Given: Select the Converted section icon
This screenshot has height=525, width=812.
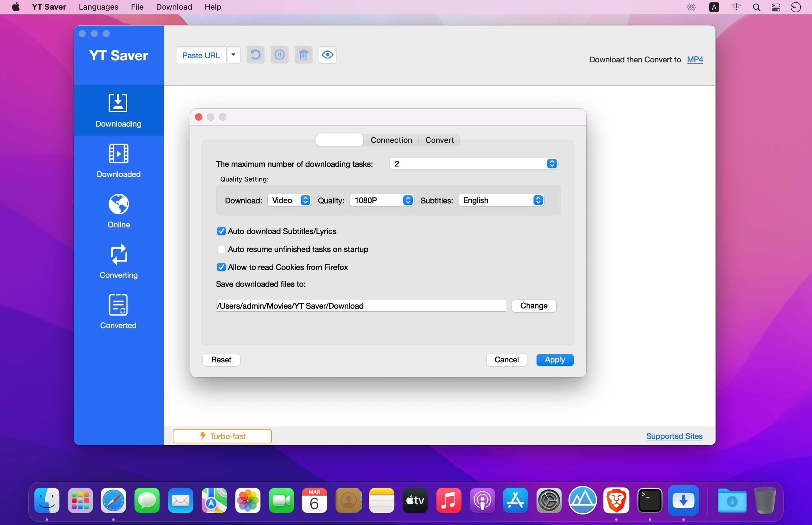Looking at the screenshot, I should tap(118, 305).
